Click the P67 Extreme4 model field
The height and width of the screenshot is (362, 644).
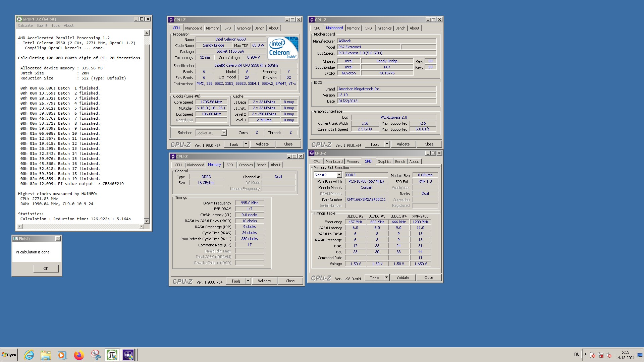click(x=369, y=47)
